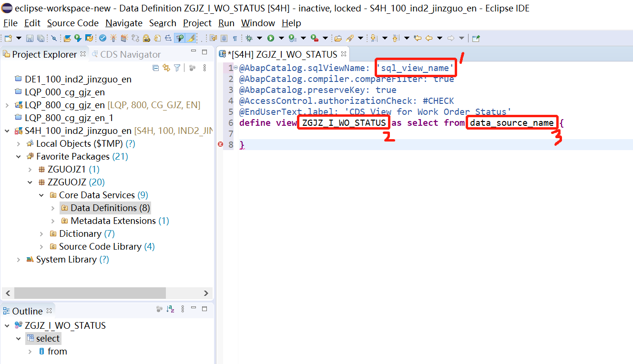Viewport: 633px width, 364px height.
Task: Open the Run configurations dropdown arrow
Action: tap(281, 38)
